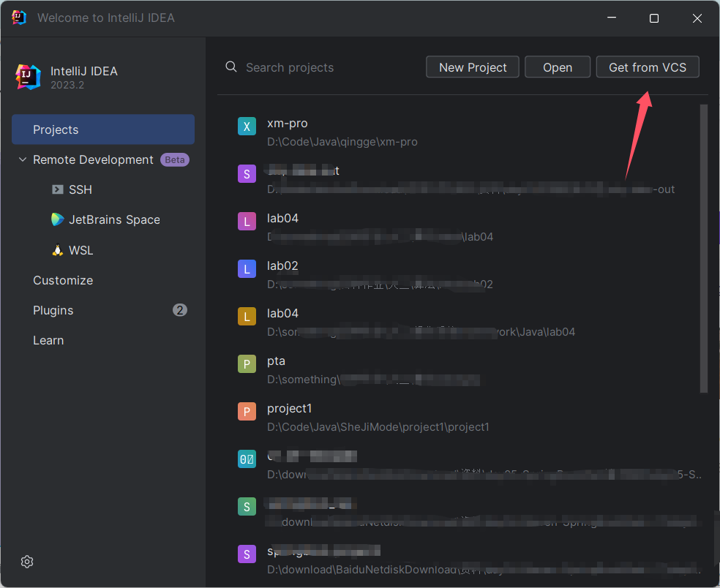Click the blue L icon of lab02

click(247, 269)
